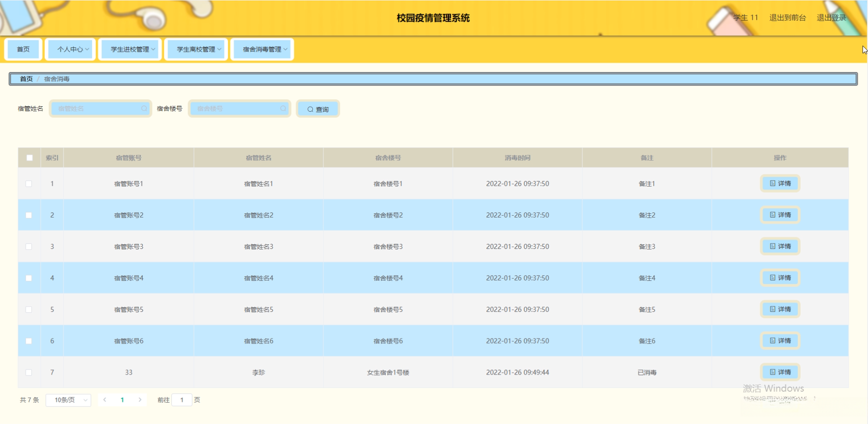Click the 宿舍消毒 breadcrumb item
The image size is (868, 424).
click(57, 79)
